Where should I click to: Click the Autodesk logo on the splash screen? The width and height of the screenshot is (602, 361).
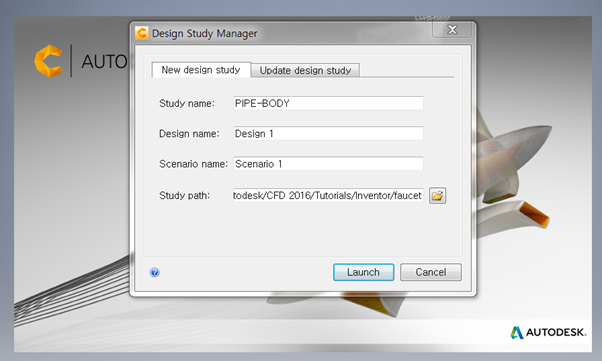click(548, 332)
